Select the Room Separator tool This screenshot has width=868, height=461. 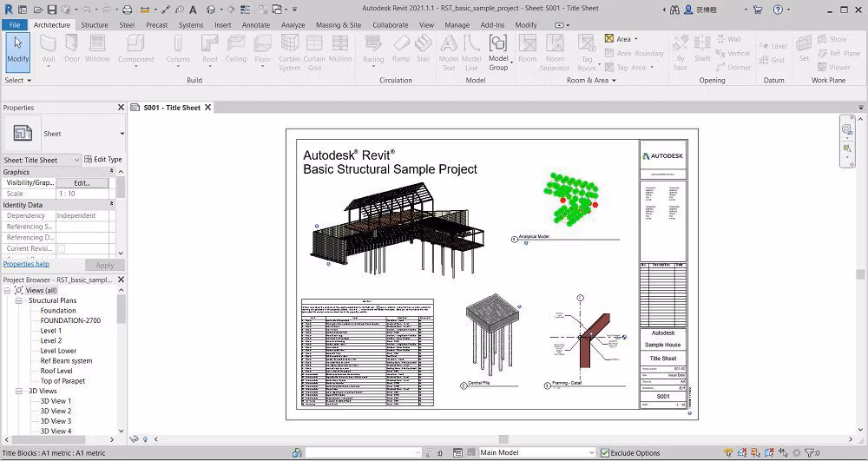click(555, 53)
